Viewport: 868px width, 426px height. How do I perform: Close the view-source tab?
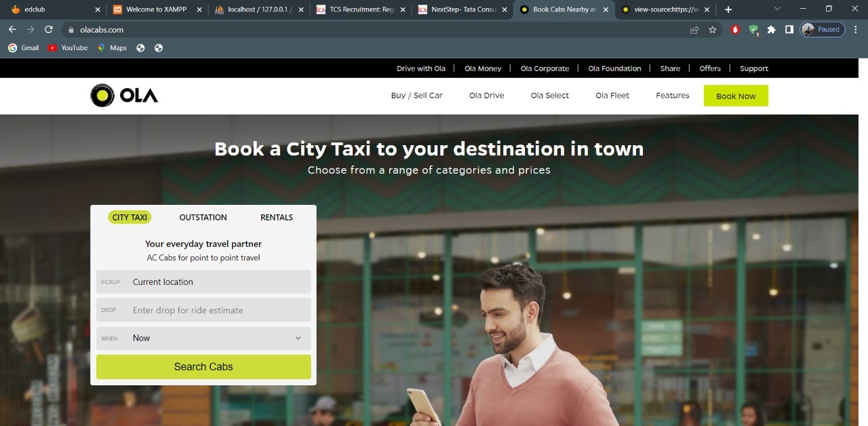[x=707, y=9]
